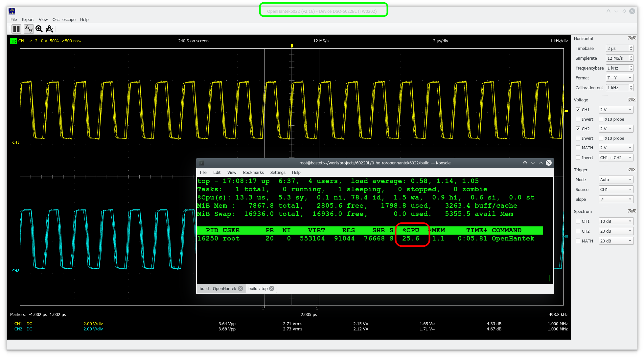Uncheck the CH2 voltage checkbox
Viewport: 644px width, 357px height.
(578, 129)
